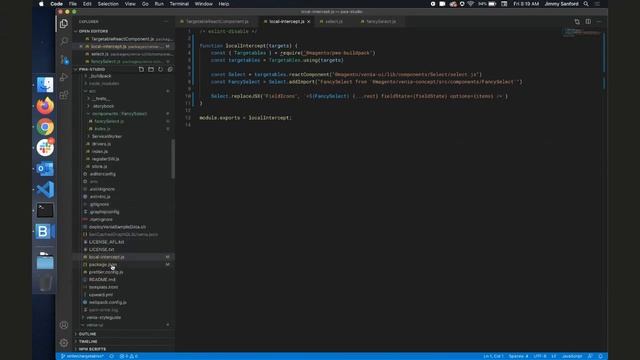Expand the ServiceWorker folder
640x360 pixels.
106,136
